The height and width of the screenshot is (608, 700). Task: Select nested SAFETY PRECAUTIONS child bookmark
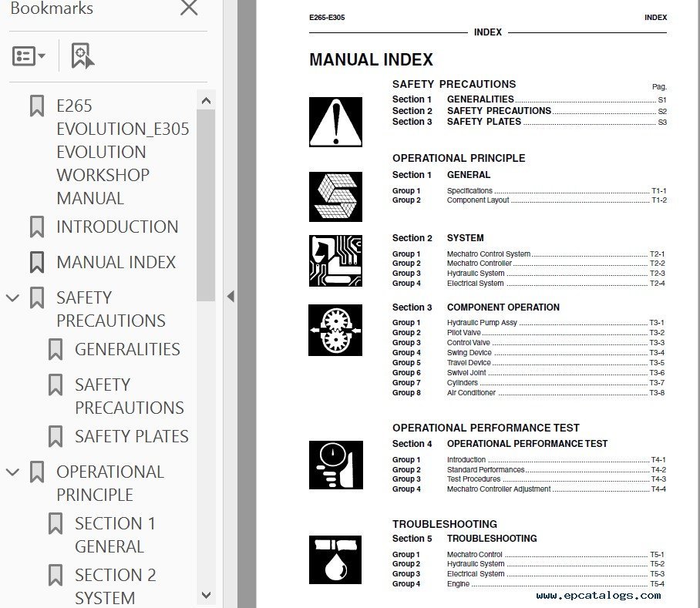[130, 396]
